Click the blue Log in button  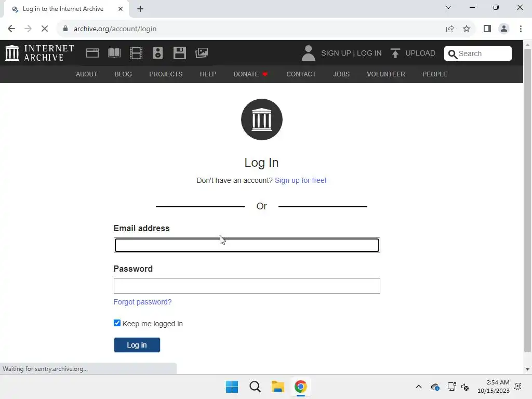tap(137, 345)
